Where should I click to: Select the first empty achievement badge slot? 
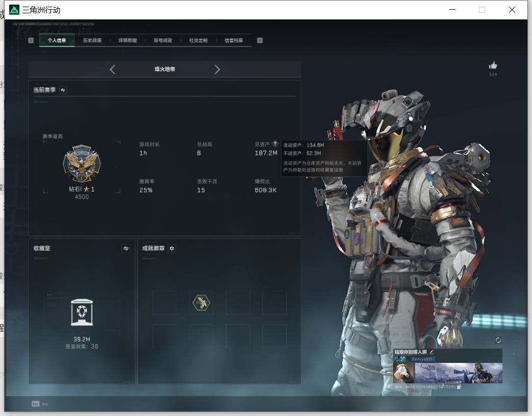point(164,303)
